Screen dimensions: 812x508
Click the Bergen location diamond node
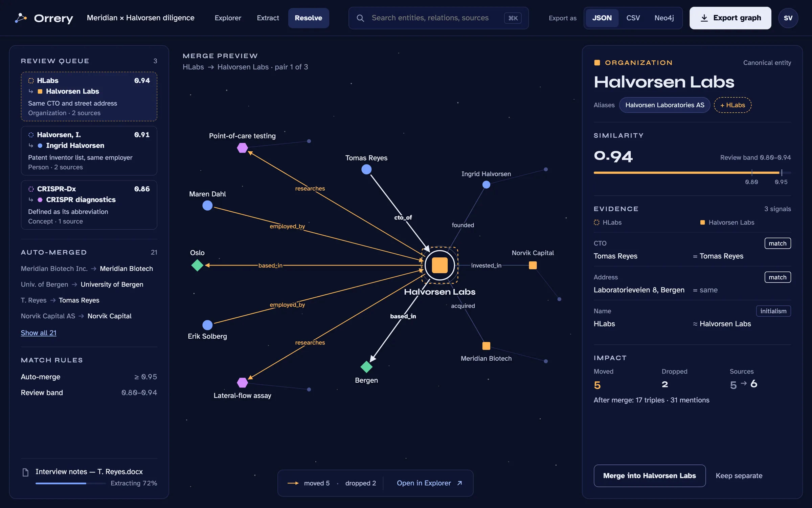366,367
